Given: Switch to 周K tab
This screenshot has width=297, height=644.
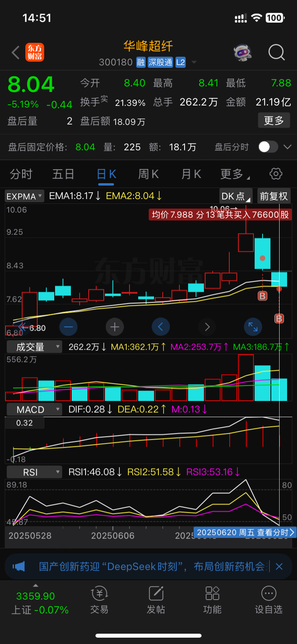Looking at the screenshot, I should [148, 174].
